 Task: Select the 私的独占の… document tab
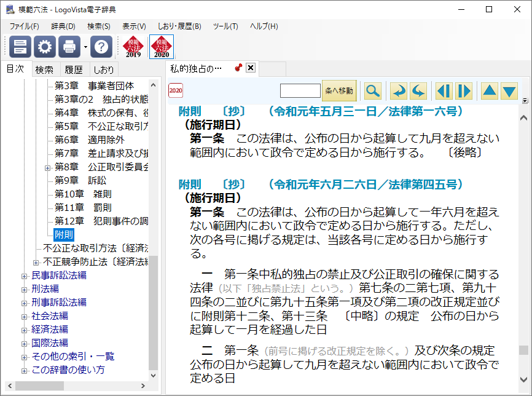click(196, 68)
